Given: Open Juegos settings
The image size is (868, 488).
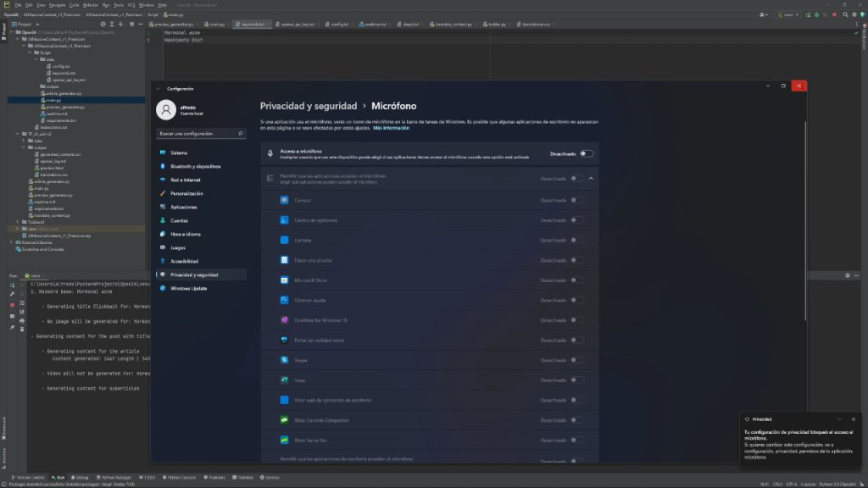Looking at the screenshot, I should (201, 248).
